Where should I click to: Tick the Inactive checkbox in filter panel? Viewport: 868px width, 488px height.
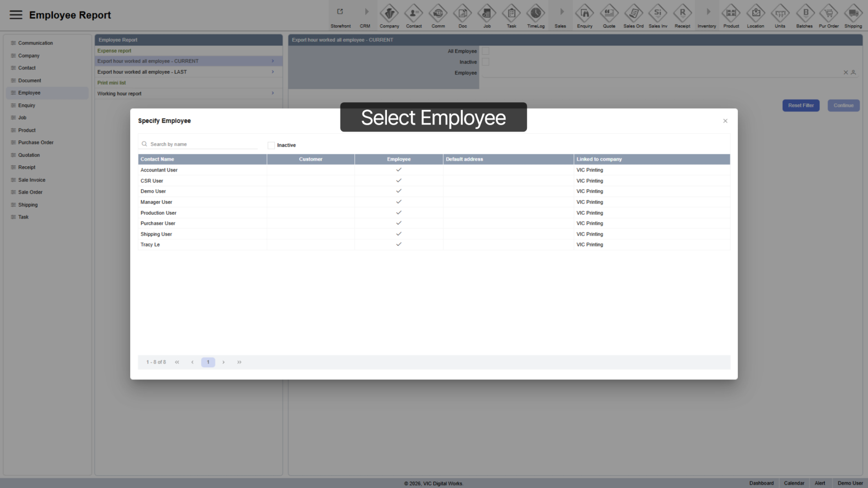[486, 62]
